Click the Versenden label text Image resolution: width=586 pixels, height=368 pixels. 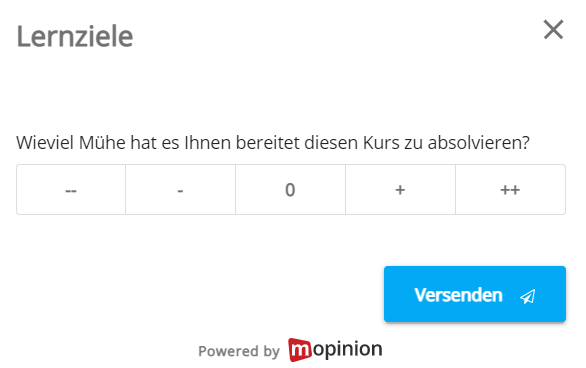tap(458, 295)
